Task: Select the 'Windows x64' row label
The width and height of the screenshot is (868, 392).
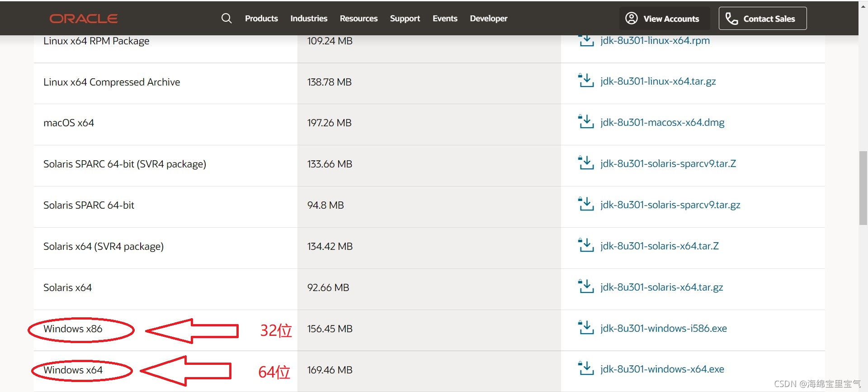Action: 73,370
